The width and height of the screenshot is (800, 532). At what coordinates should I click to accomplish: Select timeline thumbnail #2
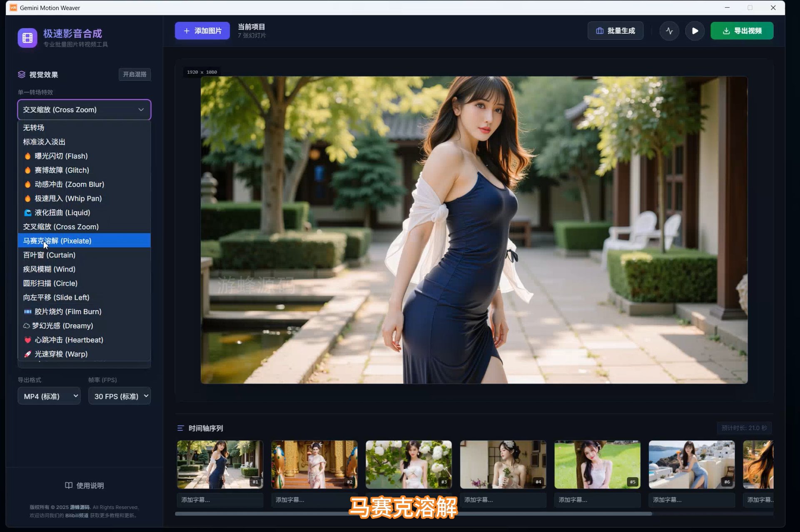pos(314,465)
